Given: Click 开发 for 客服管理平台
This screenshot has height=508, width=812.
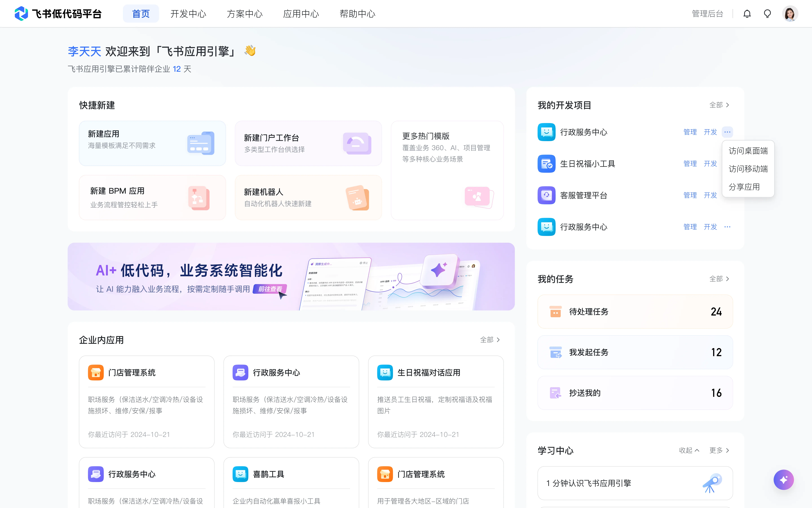Looking at the screenshot, I should [710, 195].
